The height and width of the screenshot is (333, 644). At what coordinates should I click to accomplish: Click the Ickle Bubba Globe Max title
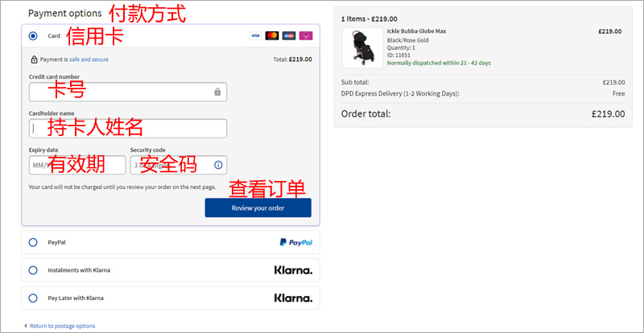[416, 31]
